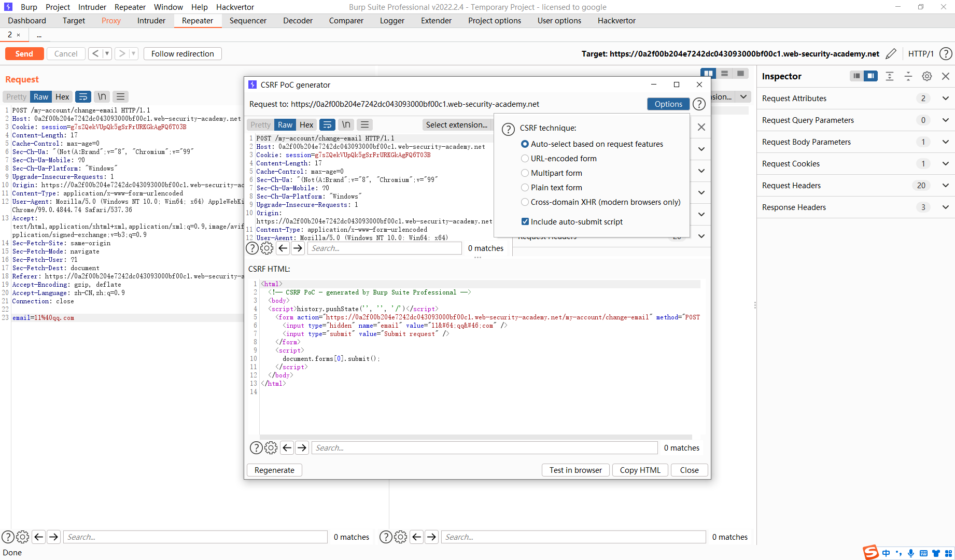Switch to the Intruder tab
This screenshot has width=955, height=560.
point(151,21)
